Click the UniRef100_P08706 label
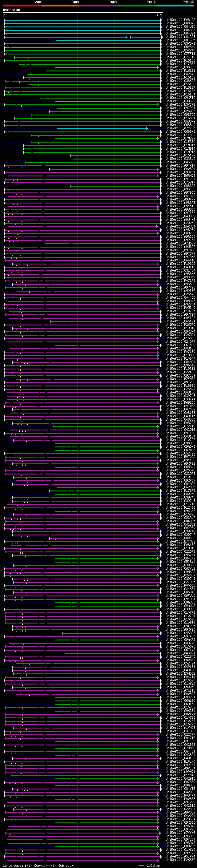 coord(180,233)
